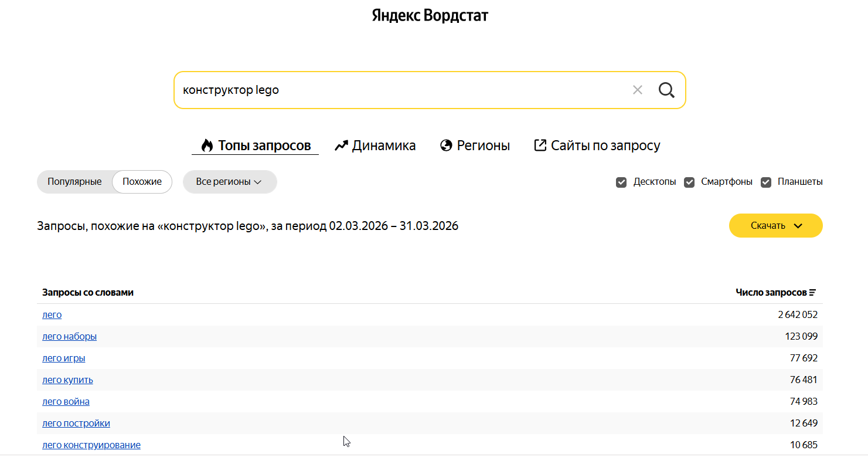Uncheck the Десктопы checkbox
This screenshot has width=868, height=457.
click(x=621, y=182)
